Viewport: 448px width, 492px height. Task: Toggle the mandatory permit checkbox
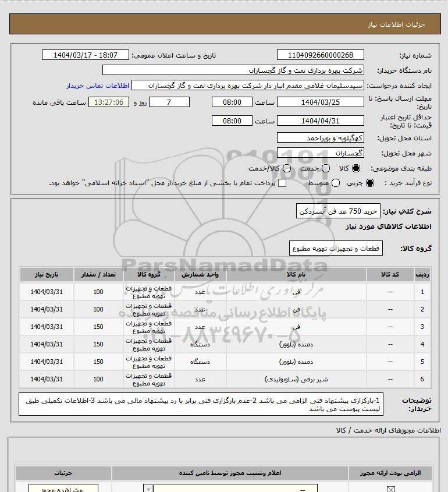click(x=390, y=489)
